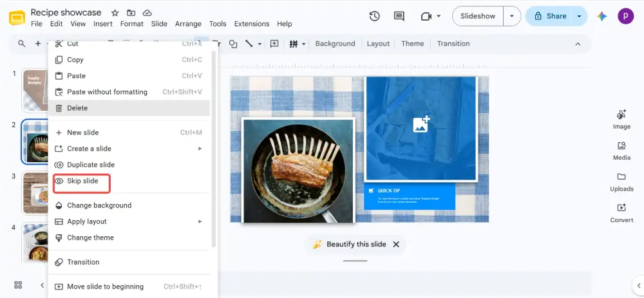Open the Gemini sparkle icon
The width and height of the screenshot is (644, 298).
tap(602, 16)
